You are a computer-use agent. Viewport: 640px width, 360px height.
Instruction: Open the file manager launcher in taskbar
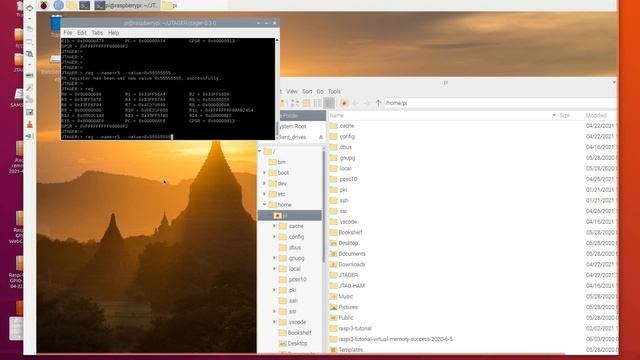[71, 5]
